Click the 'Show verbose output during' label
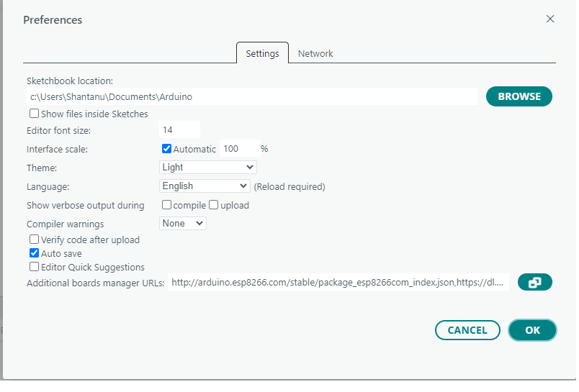 (85, 206)
